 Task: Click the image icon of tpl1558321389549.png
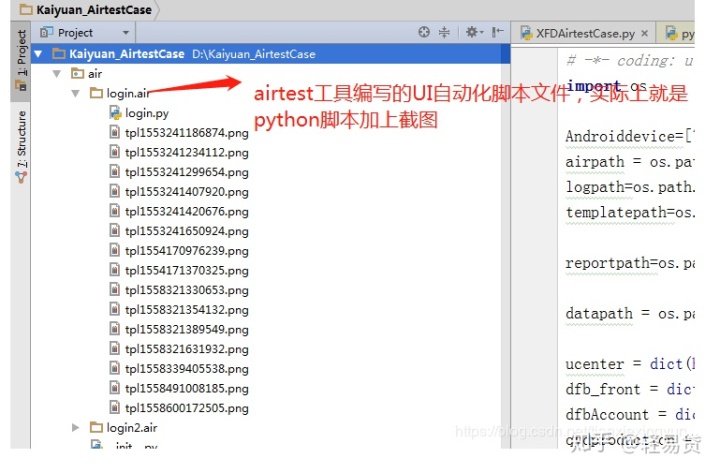[115, 329]
